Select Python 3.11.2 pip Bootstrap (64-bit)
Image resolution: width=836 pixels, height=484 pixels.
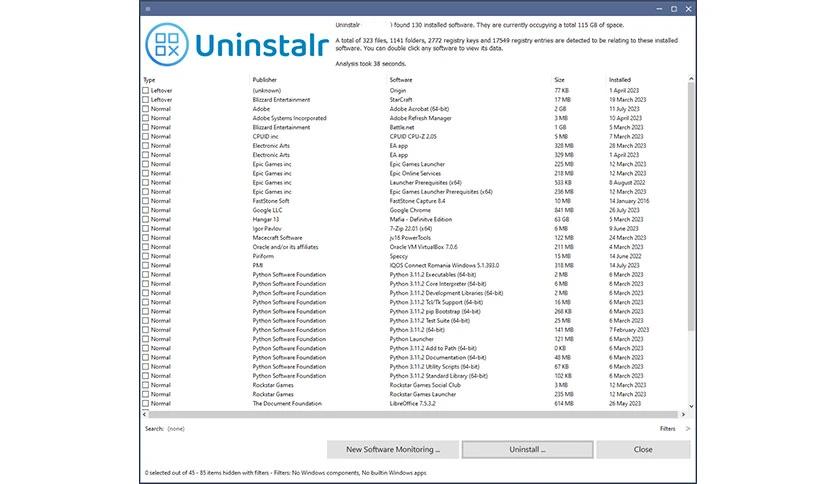click(435, 311)
